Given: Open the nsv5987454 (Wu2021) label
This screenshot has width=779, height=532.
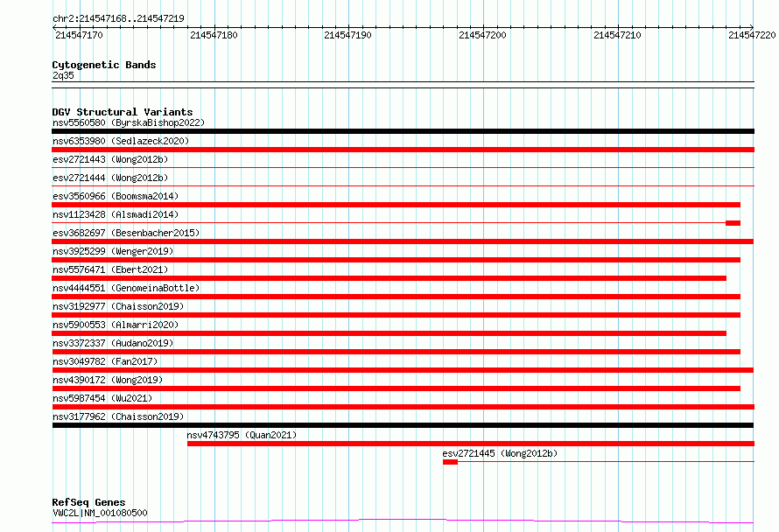Looking at the screenshot, I should point(102,398).
